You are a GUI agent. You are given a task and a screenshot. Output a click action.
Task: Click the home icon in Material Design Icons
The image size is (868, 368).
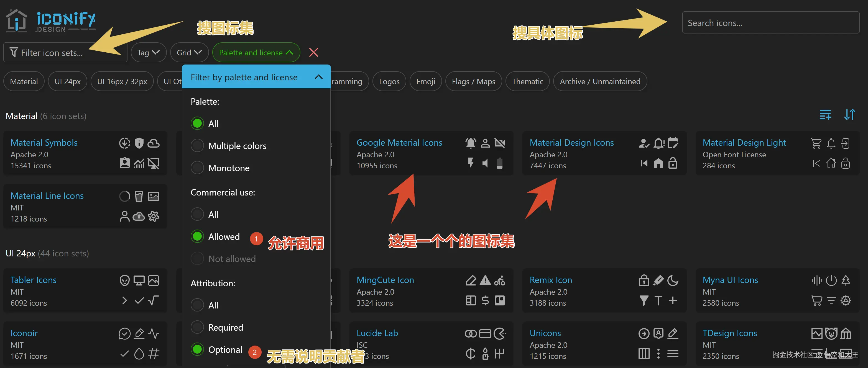point(658,163)
